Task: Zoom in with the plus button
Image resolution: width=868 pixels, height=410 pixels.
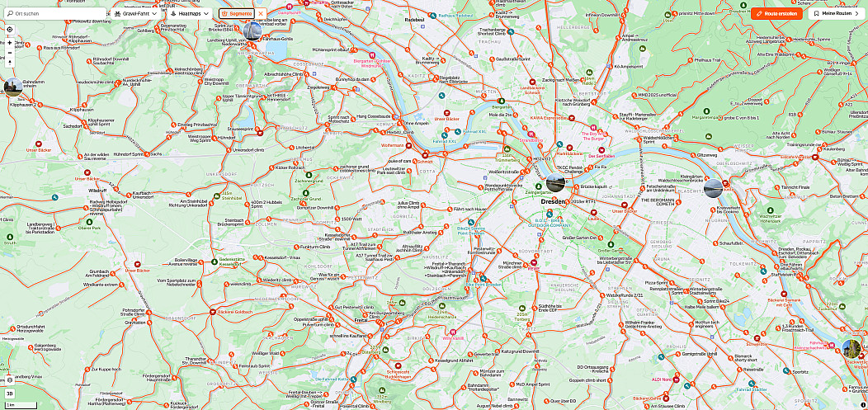Action: point(9,43)
